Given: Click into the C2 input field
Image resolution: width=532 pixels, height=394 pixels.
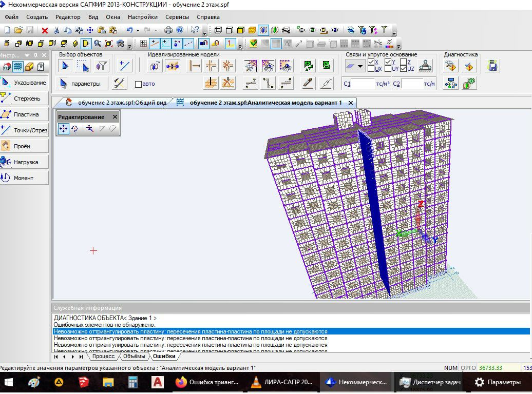Looking at the screenshot, I should tap(412, 84).
